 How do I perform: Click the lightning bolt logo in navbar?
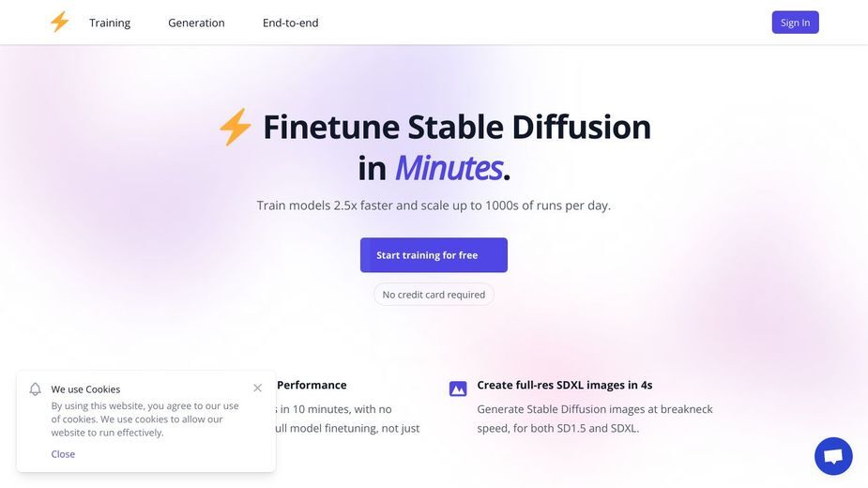coord(60,23)
